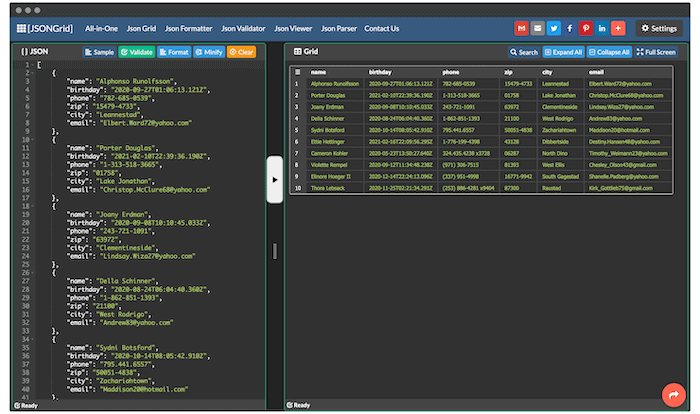700x414 pixels.
Task: Fold code at line 26 arrow
Action: (x=34, y=273)
